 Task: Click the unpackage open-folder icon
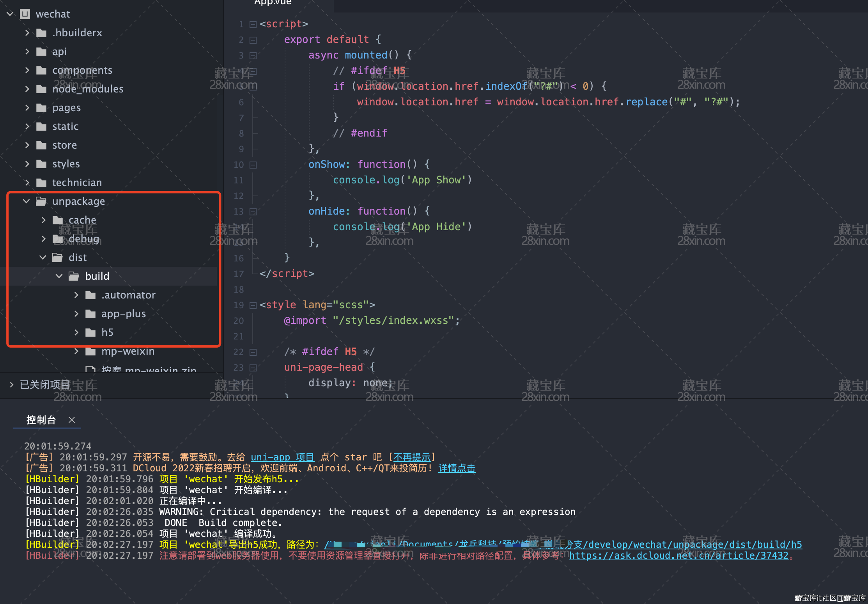[x=41, y=201]
